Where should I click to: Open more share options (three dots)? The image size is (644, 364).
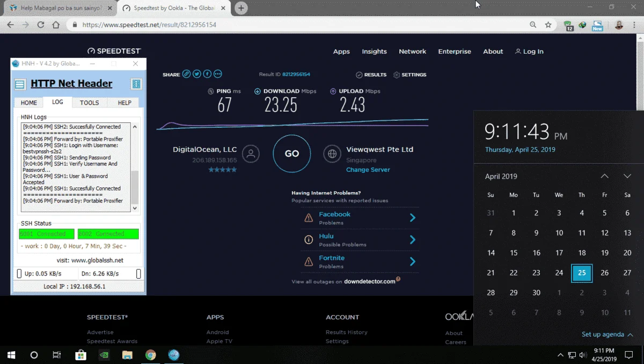tap(217, 74)
